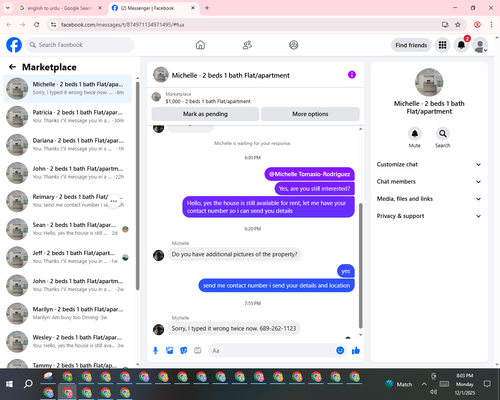Image resolution: width=500 pixels, height=400 pixels.
Task: Expand Media, files and links section
Action: click(429, 199)
